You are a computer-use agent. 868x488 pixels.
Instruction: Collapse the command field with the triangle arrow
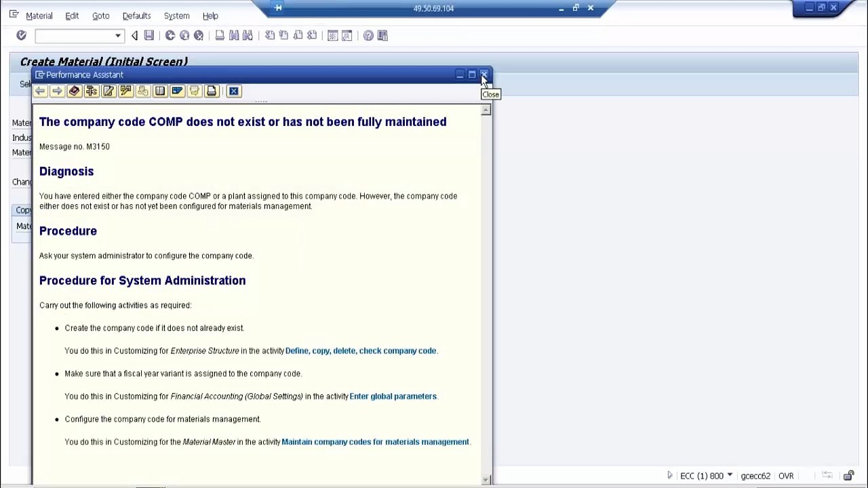134,35
